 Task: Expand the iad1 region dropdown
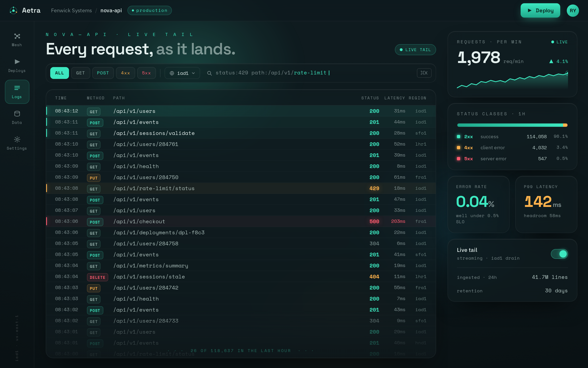pyautogui.click(x=182, y=73)
